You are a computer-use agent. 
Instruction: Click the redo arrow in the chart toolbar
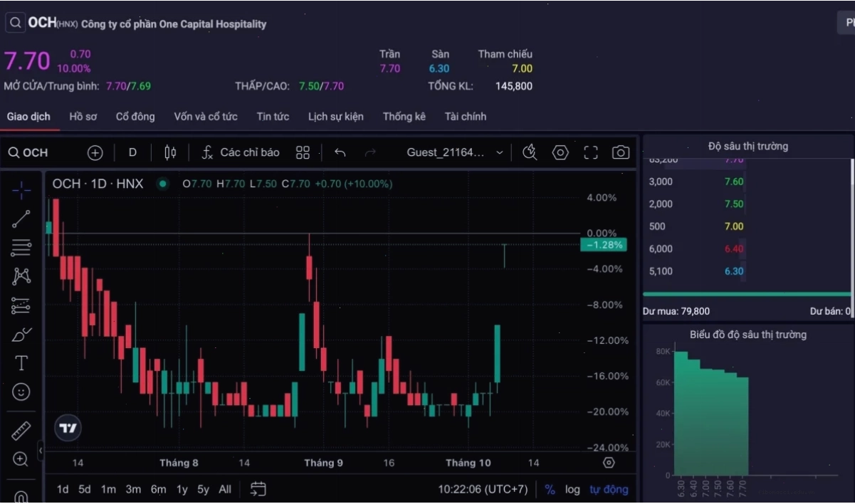coord(369,152)
